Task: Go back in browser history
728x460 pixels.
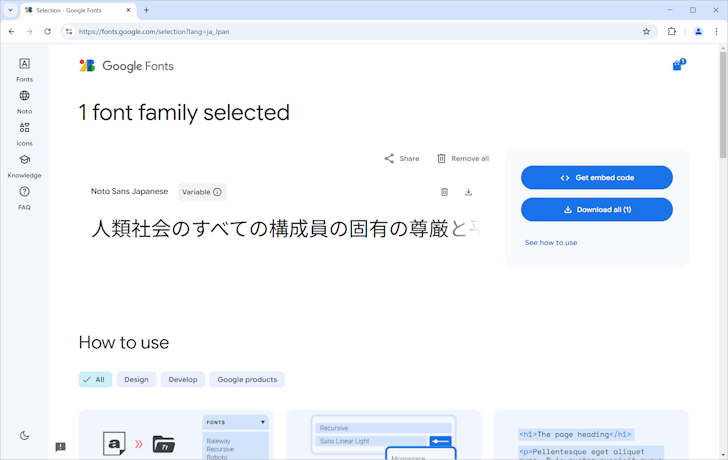Action: coord(12,32)
